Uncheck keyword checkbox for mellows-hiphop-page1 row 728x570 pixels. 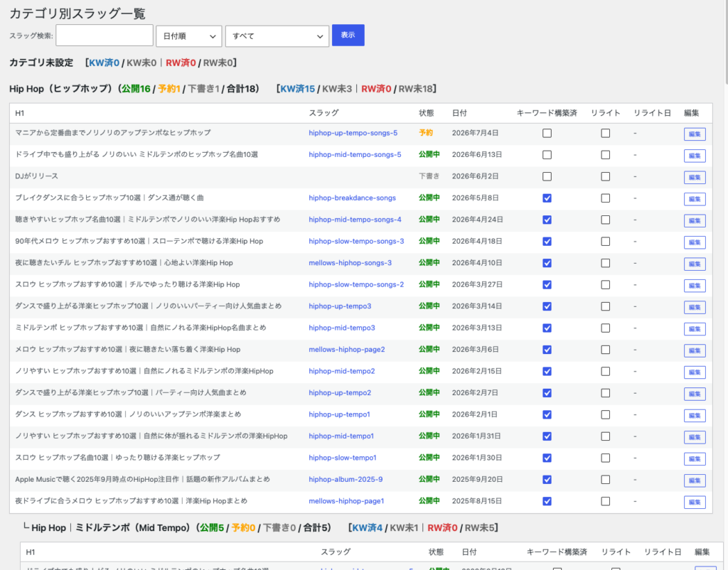pos(547,501)
